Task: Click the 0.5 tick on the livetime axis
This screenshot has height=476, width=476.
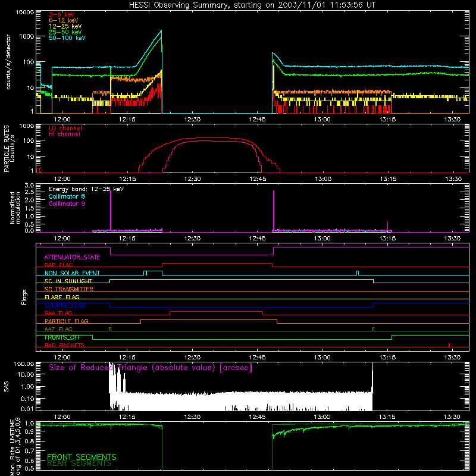Action: (30, 469)
